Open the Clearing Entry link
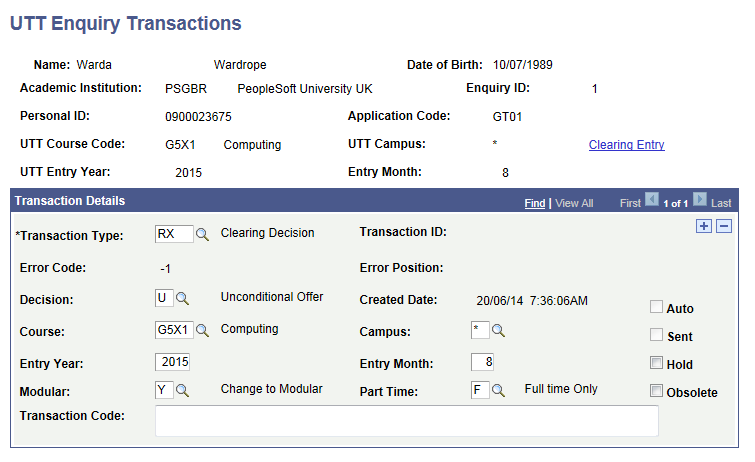 [x=626, y=145]
